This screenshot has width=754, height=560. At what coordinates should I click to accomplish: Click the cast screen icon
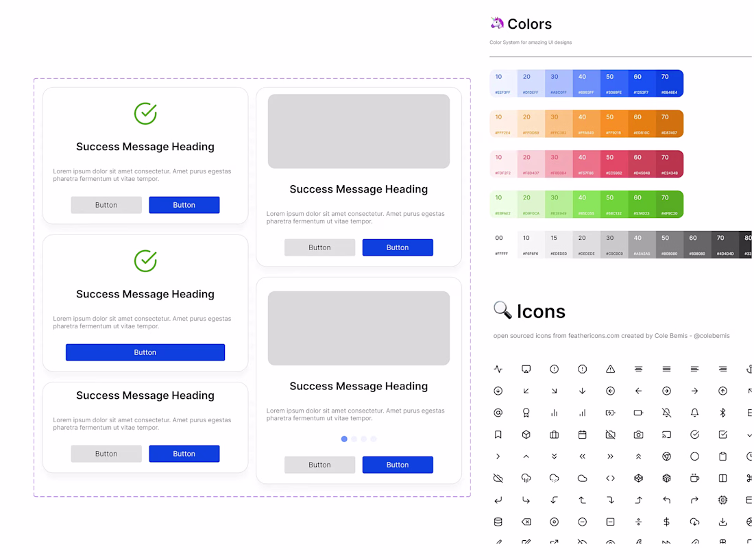click(666, 435)
